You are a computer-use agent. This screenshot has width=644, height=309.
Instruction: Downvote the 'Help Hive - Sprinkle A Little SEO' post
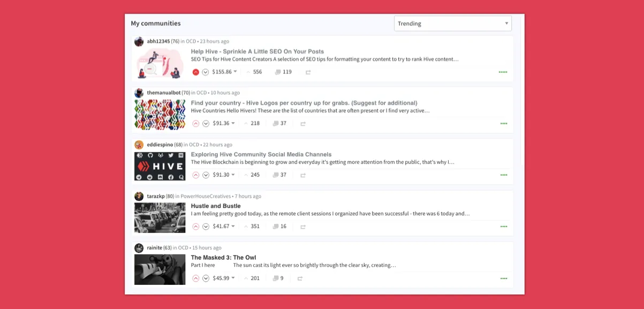[206, 72]
